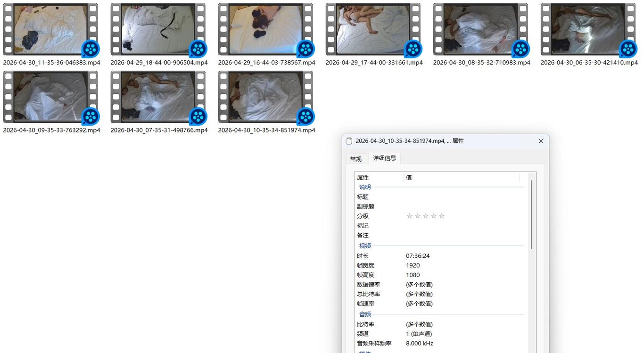This screenshot has width=644, height=353.
Task: Select the 详细信息 tab
Action: pyautogui.click(x=385, y=158)
